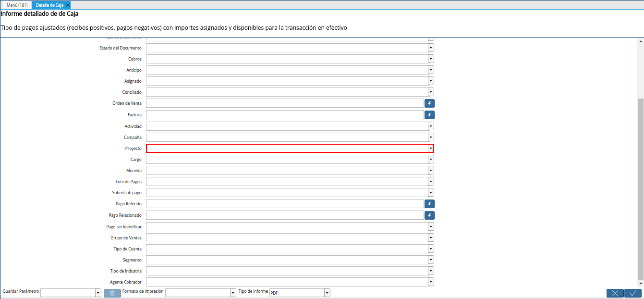Image resolution: width=644 pixels, height=299 pixels.
Task: Open the Factura record search icon
Action: point(429,114)
